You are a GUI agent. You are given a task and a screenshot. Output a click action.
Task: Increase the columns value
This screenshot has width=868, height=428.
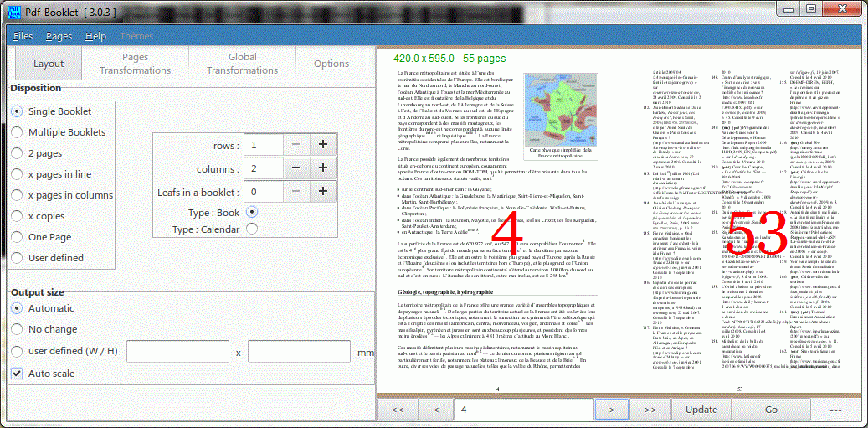coord(323,168)
